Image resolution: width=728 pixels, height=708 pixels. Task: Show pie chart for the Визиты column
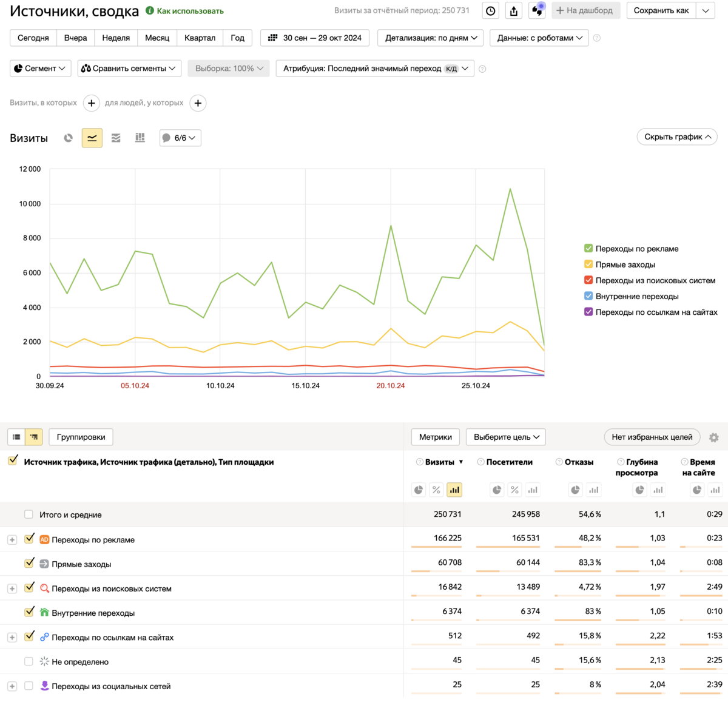click(419, 490)
